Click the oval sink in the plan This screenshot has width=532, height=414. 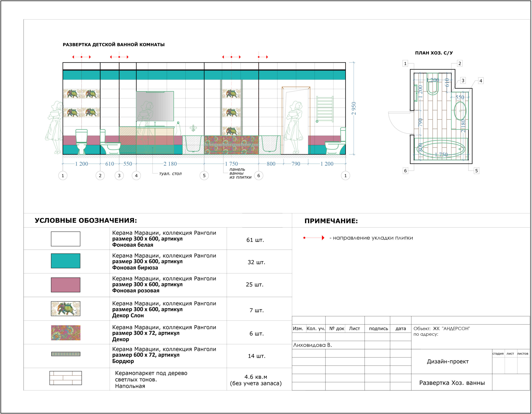[460, 111]
